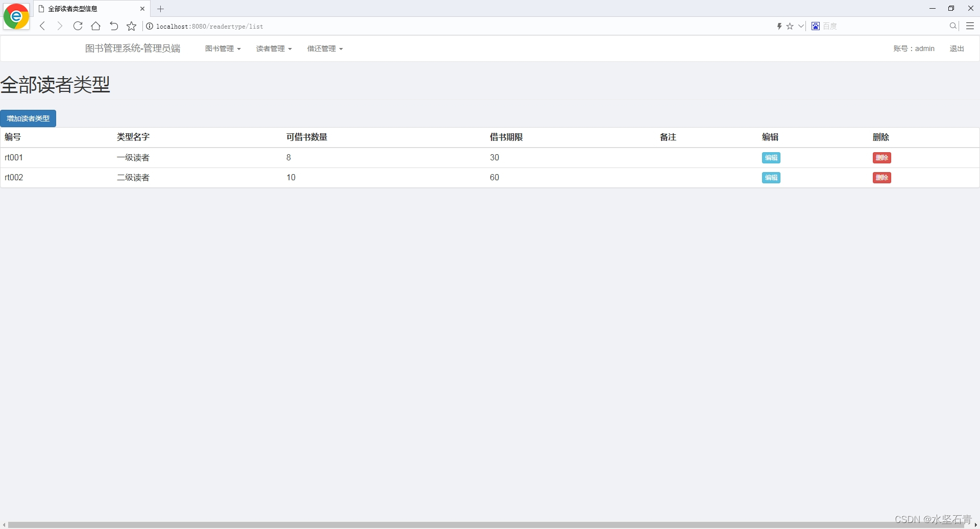
Task: Open the 图书管理 dropdown menu
Action: tap(222, 48)
